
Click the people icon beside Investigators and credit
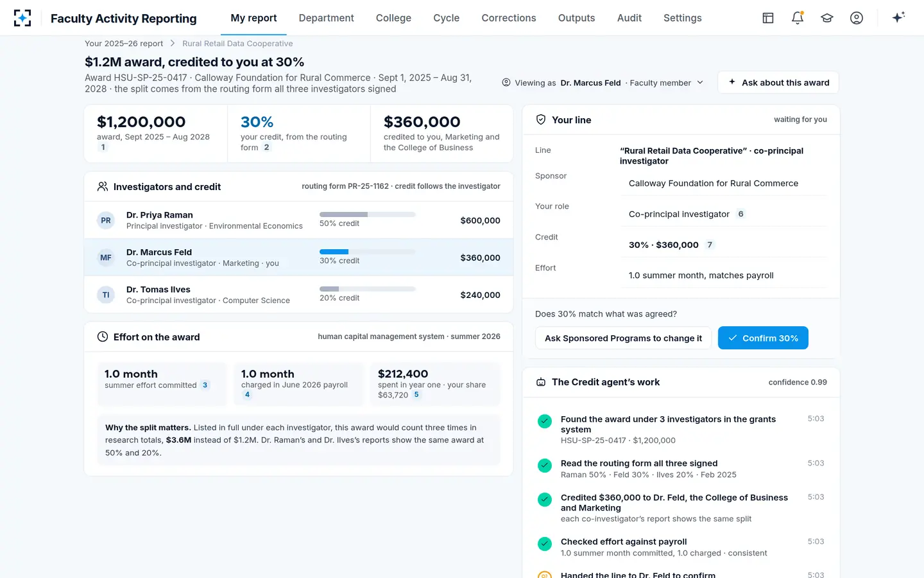(103, 187)
